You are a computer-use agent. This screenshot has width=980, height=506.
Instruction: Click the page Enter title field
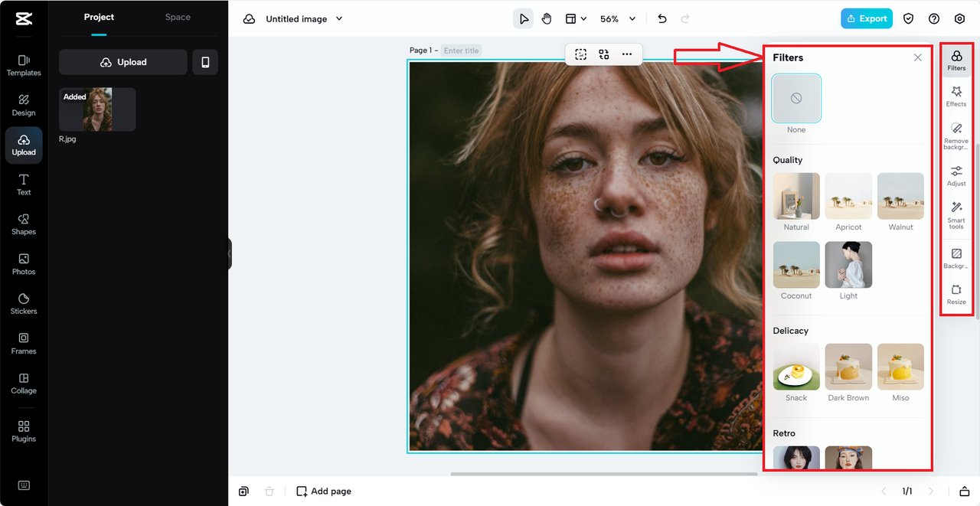pos(461,51)
